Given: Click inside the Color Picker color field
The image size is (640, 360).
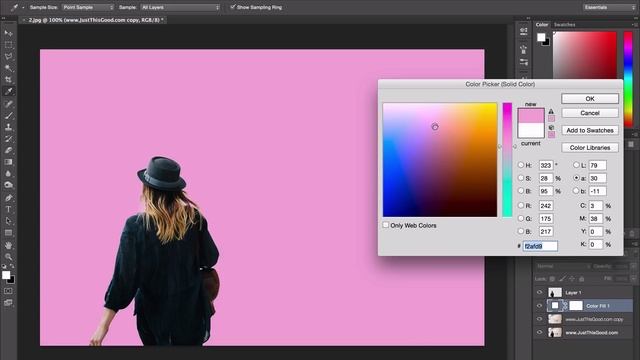Looking at the screenshot, I should tap(440, 160).
